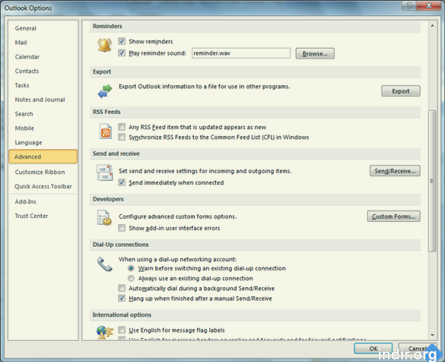This screenshot has width=445, height=362.
Task: Click the Custom Forms button
Action: pos(394,216)
